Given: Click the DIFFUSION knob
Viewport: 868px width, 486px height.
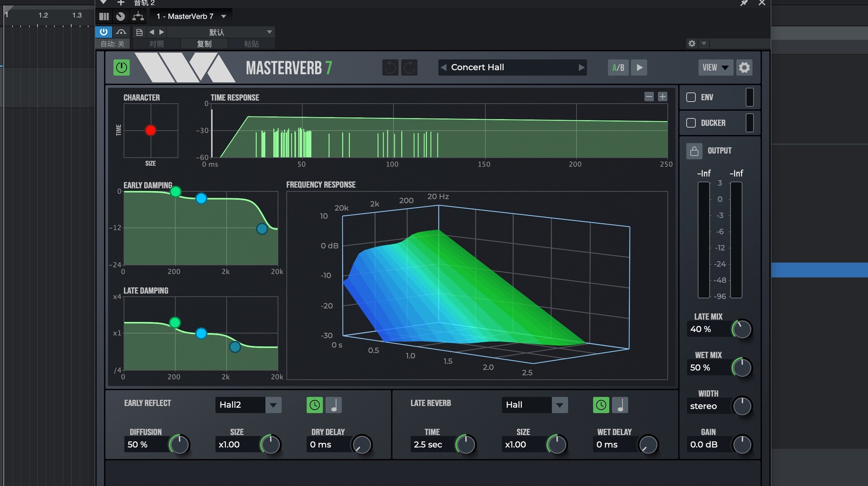Looking at the screenshot, I should 179,444.
